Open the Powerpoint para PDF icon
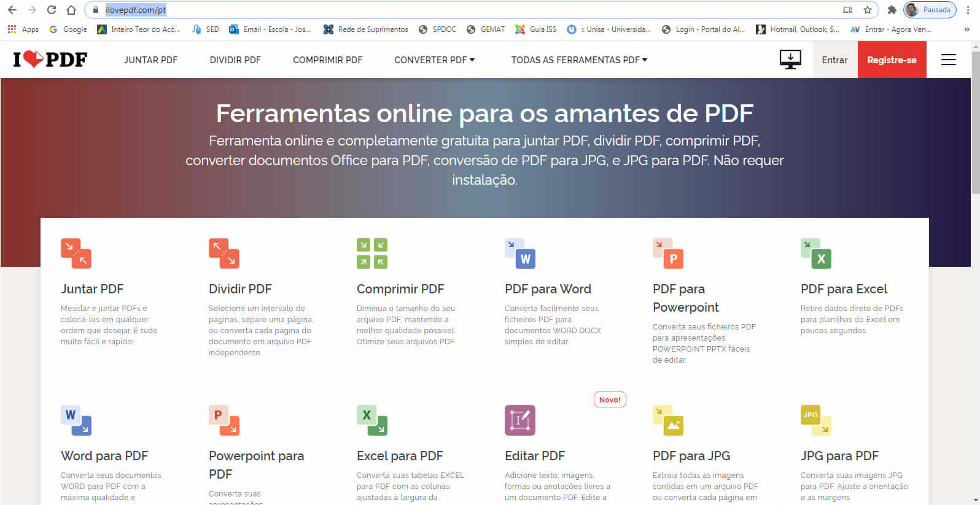 click(x=224, y=420)
